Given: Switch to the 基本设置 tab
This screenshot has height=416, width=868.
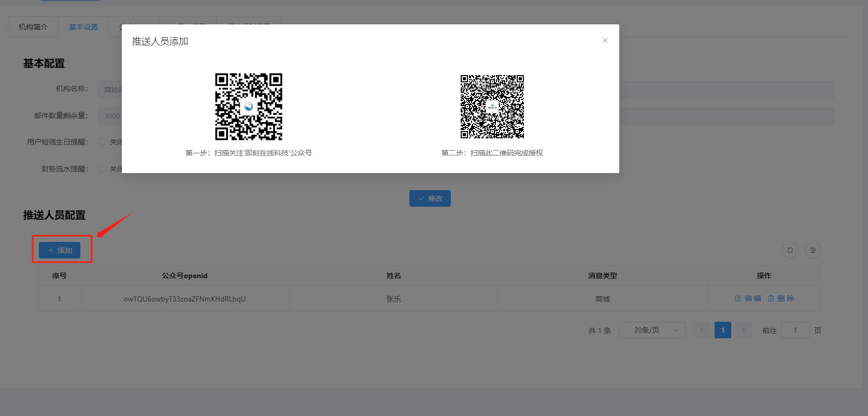Looking at the screenshot, I should (83, 27).
